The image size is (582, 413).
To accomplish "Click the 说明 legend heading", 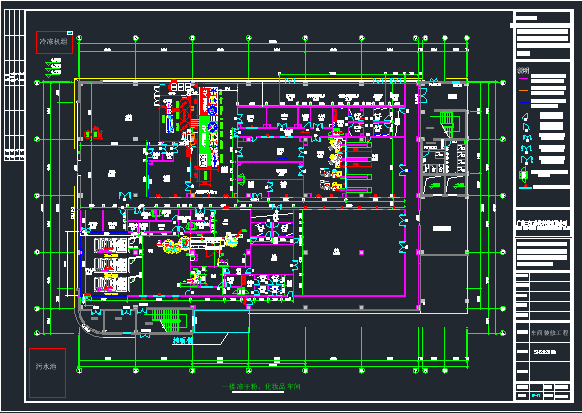I will click(523, 70).
